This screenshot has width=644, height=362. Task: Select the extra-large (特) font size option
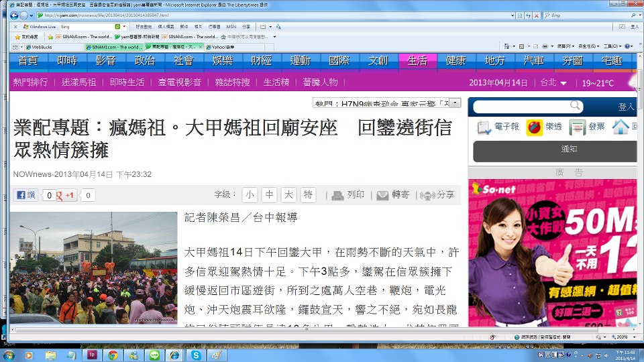click(x=308, y=195)
